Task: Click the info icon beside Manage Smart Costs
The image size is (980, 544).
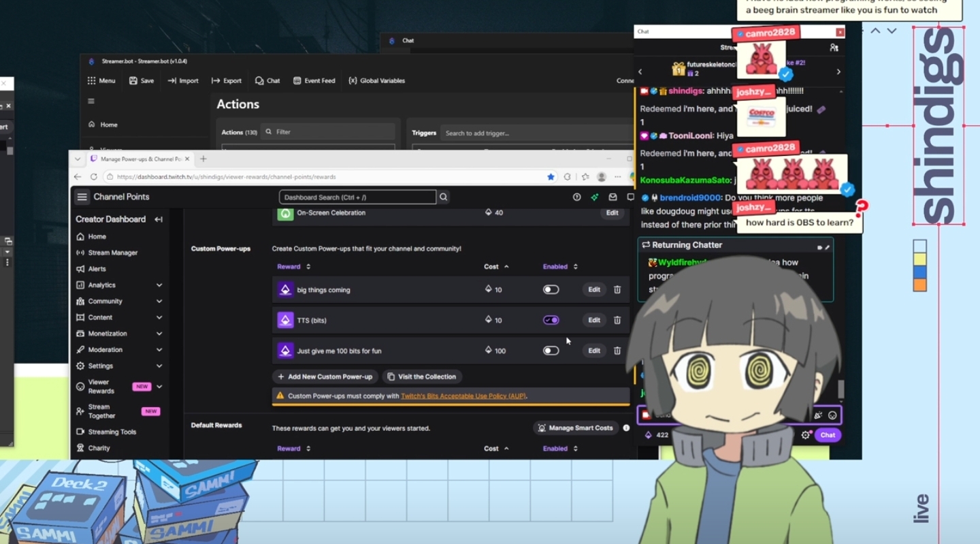Action: (626, 428)
